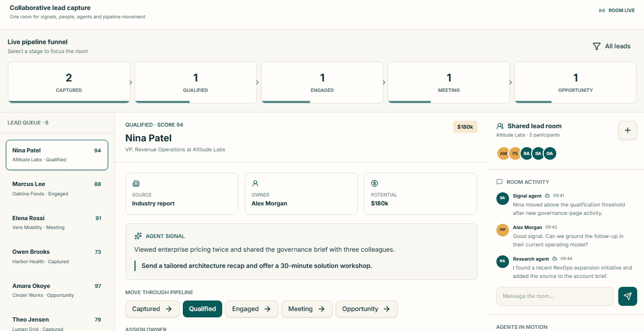
Task: Click the PS participant avatar
Action: point(515,153)
